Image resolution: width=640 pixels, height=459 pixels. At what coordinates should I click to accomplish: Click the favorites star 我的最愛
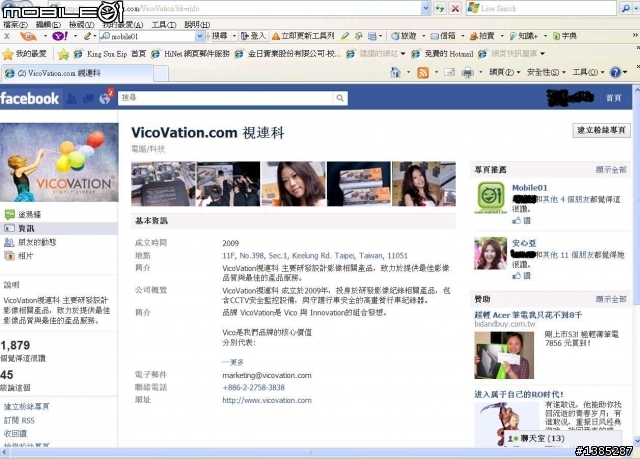24,54
